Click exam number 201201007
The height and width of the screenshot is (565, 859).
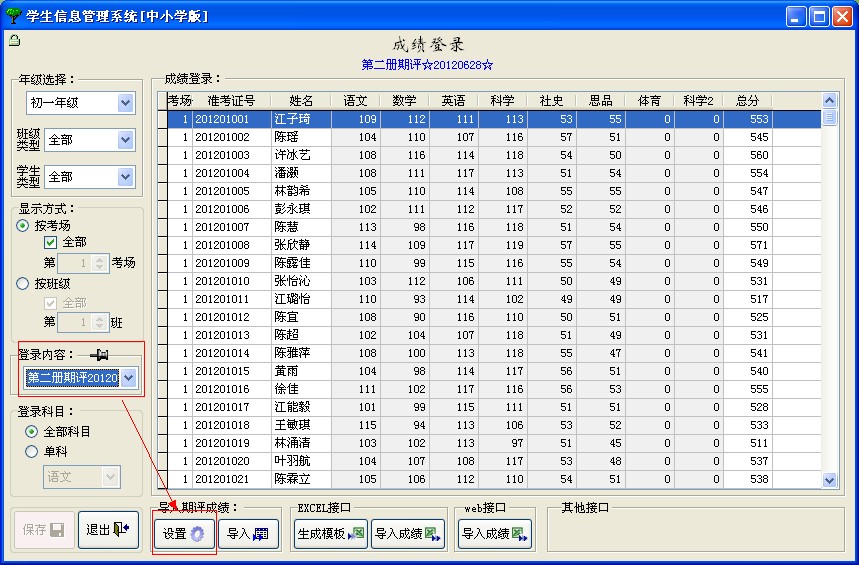[232, 227]
